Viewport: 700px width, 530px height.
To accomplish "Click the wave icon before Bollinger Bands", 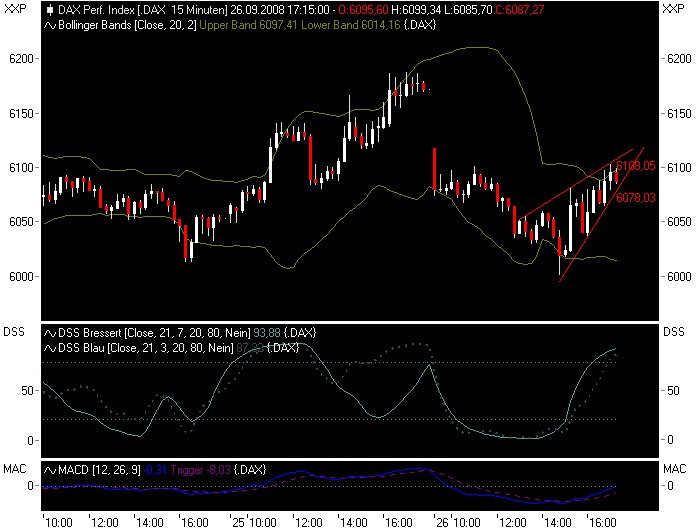I will click(50, 25).
